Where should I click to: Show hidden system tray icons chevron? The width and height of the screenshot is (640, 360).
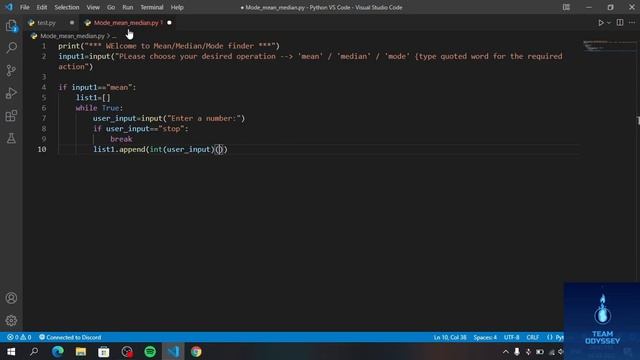(505, 351)
